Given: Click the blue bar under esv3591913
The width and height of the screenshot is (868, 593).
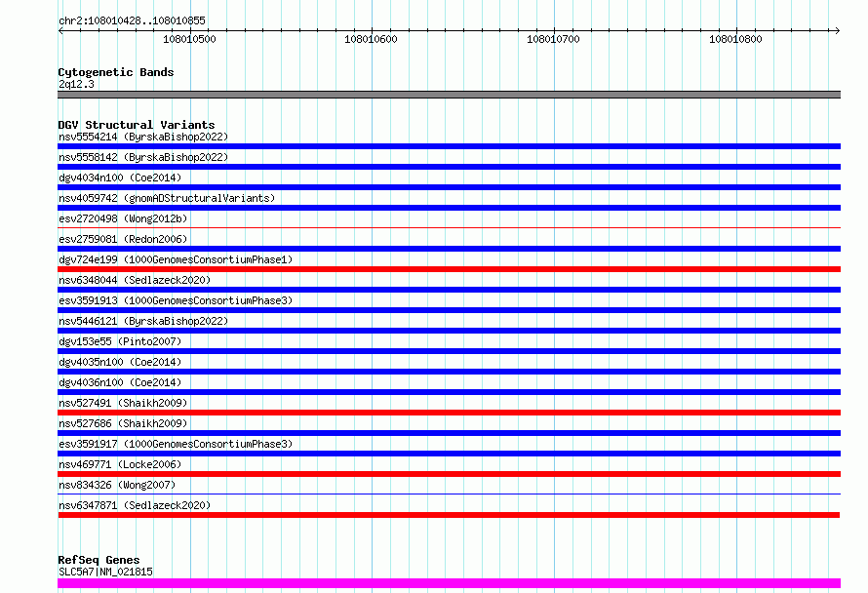Looking at the screenshot, I should (449, 310).
